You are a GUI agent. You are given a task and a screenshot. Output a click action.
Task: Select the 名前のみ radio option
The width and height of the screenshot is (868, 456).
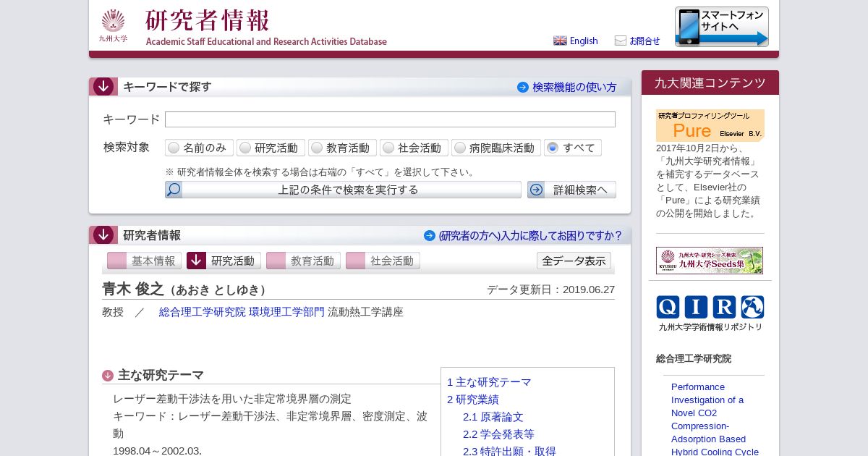pyautogui.click(x=174, y=148)
